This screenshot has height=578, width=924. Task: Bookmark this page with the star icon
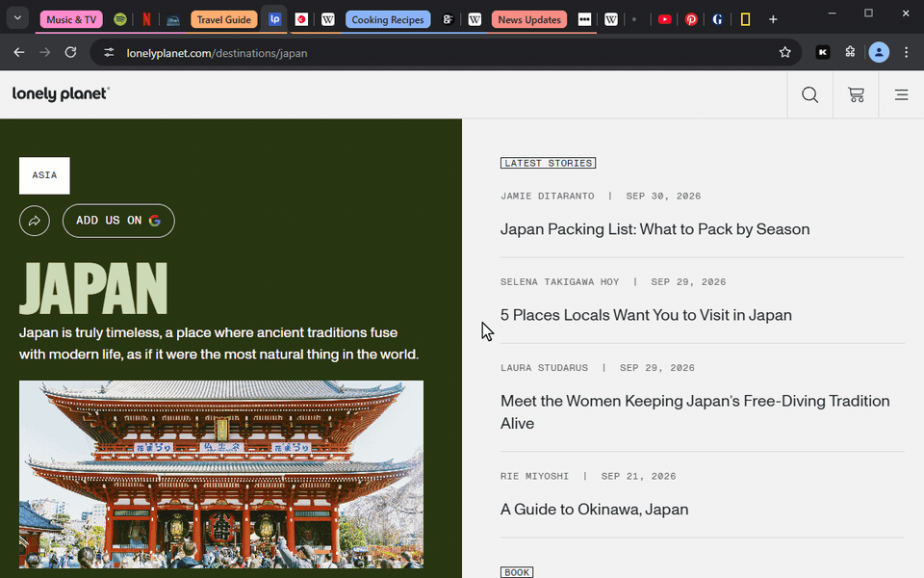[785, 52]
